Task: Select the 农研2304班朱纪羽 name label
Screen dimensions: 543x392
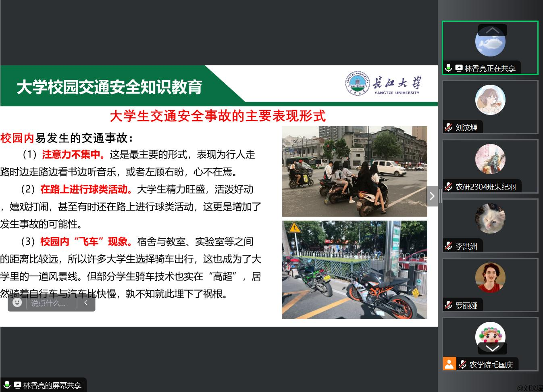Action: (x=485, y=187)
